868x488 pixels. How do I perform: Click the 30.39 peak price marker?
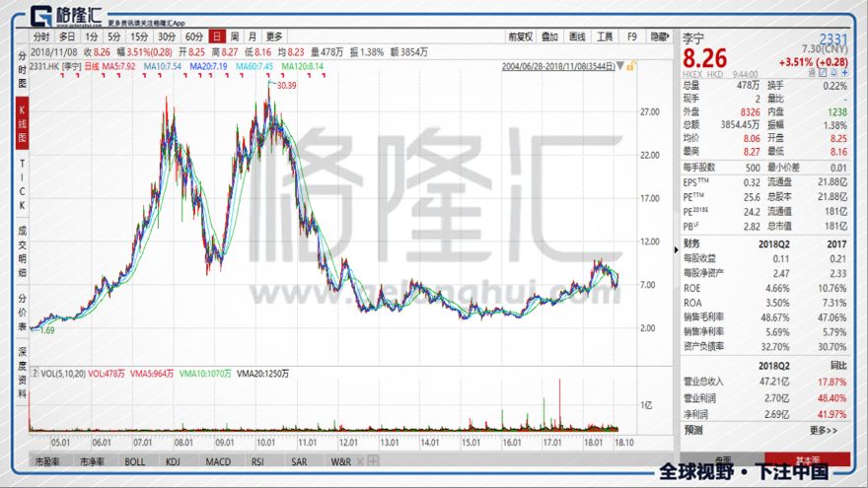(x=286, y=85)
